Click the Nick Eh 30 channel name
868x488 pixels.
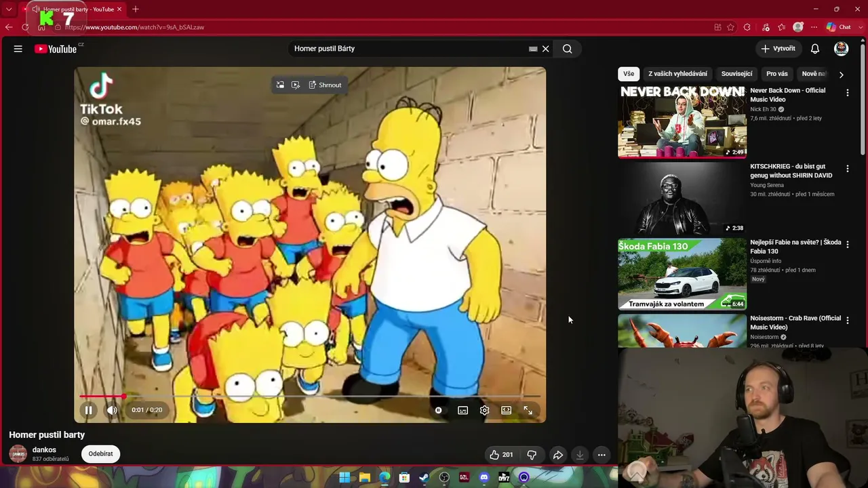pos(763,110)
